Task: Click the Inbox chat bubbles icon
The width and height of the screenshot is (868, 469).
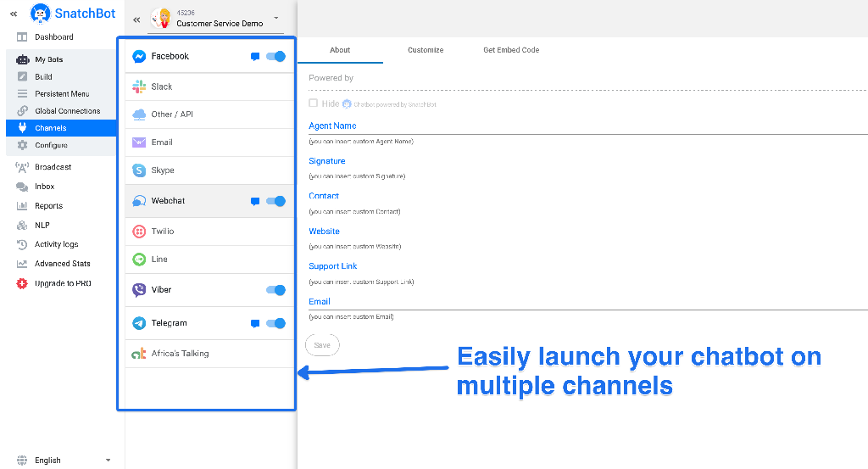Action: [22, 187]
